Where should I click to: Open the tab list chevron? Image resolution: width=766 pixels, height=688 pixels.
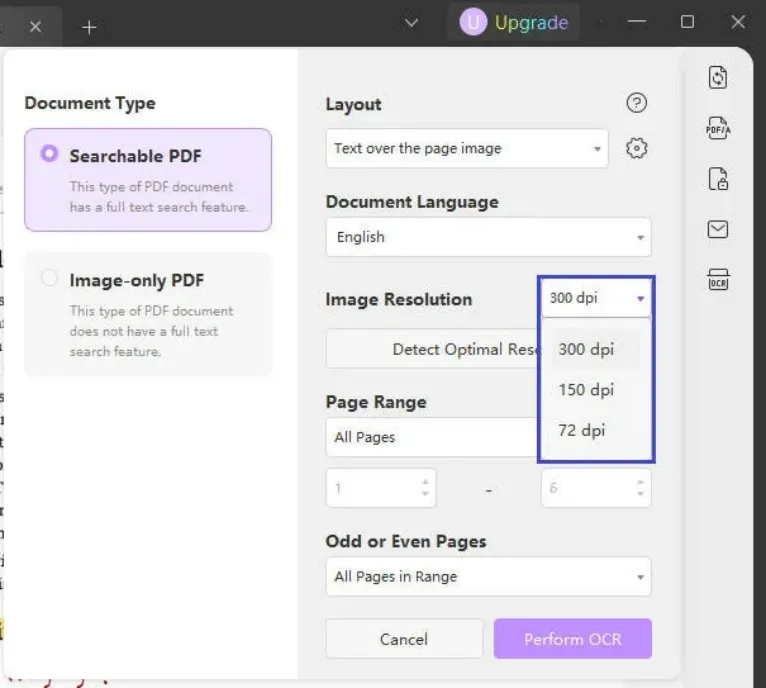click(411, 22)
